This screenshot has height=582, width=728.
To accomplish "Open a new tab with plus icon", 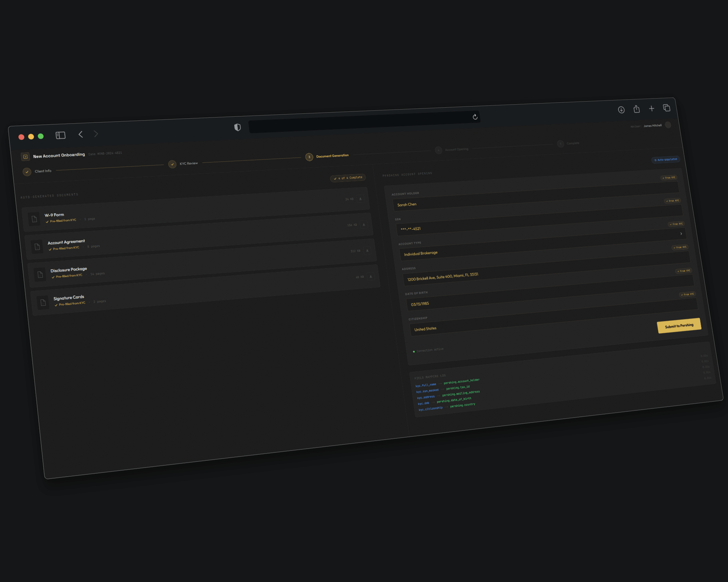I will (x=651, y=109).
